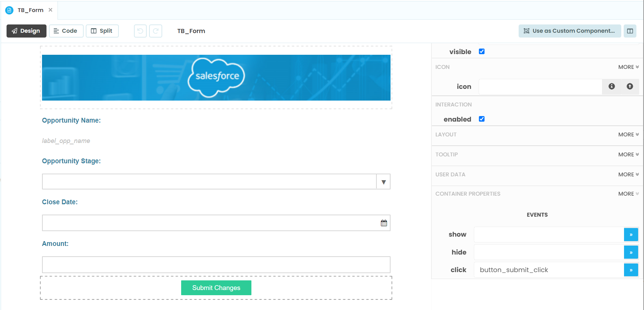Open the Opportunity Stage dropdown
The width and height of the screenshot is (644, 310).
click(383, 182)
